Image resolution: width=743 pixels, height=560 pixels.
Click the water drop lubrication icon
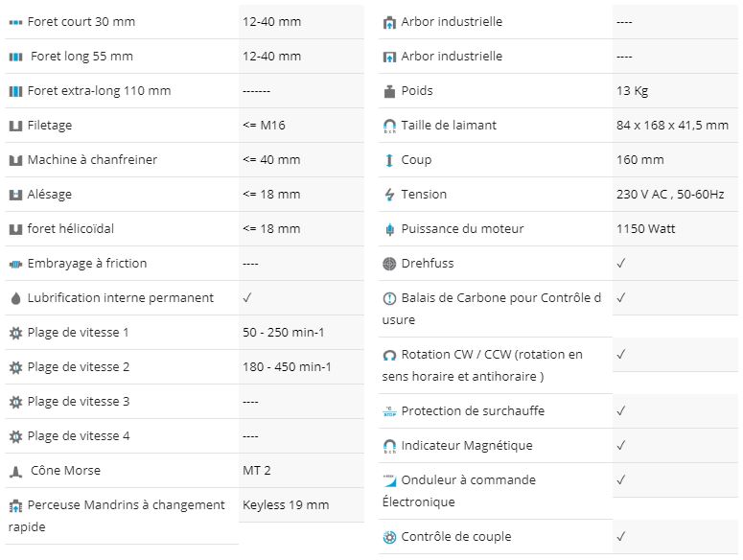[15, 298]
